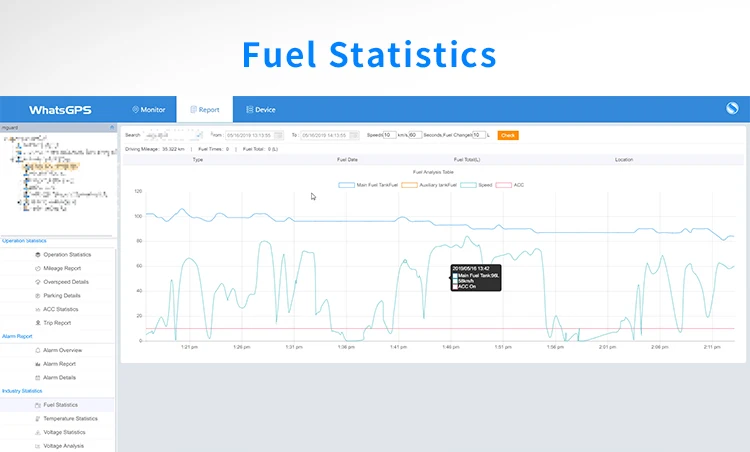Click the Overspeed Details icon

click(38, 282)
